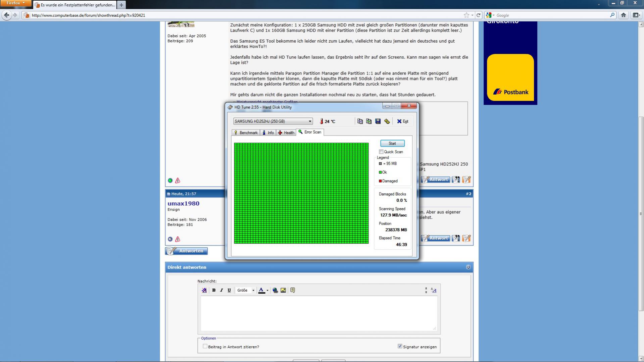Screen dimensions: 644x362
Task: Focus the Google search field
Action: (x=552, y=15)
